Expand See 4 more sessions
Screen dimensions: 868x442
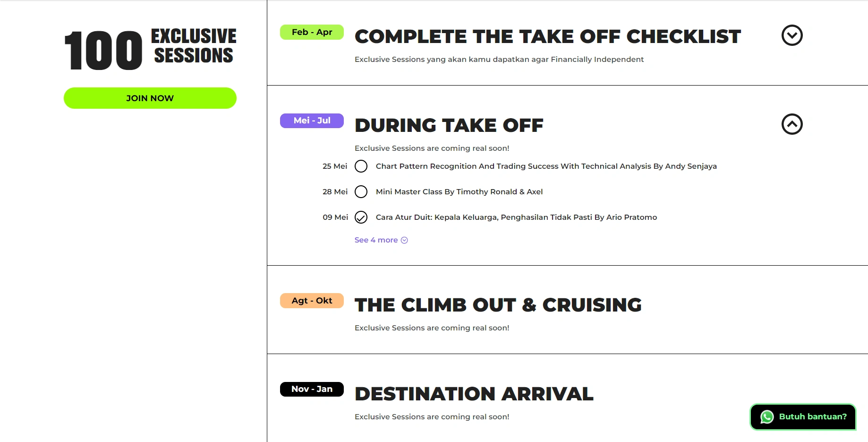click(x=381, y=240)
